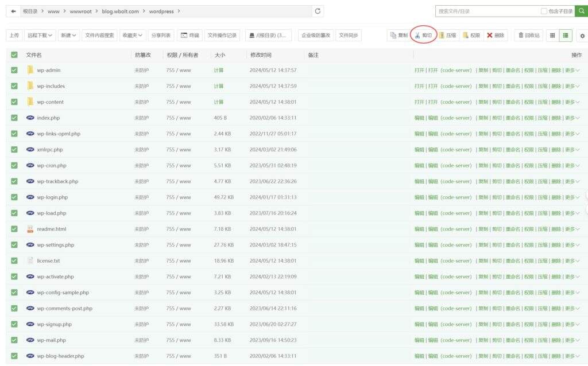Click the toolbar 剪切 scissors button

pyautogui.click(x=423, y=35)
